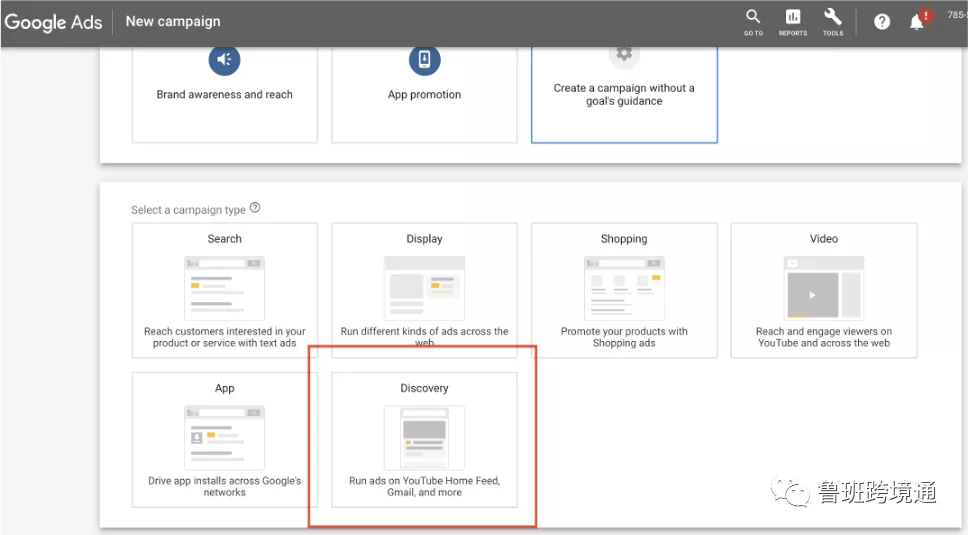Select the Discovery campaign type
This screenshot has height=535, width=968.
tap(424, 439)
